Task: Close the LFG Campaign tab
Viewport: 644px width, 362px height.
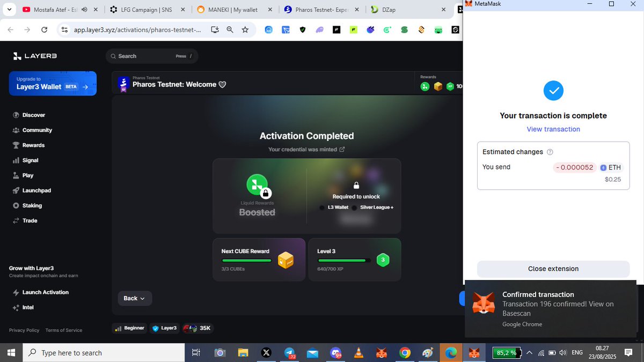Action: click(182, 10)
